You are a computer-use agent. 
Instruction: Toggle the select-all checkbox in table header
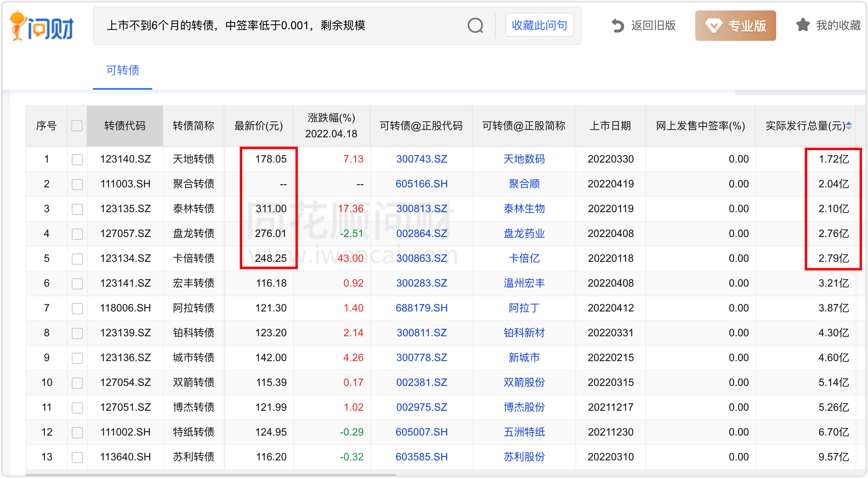pyautogui.click(x=77, y=126)
